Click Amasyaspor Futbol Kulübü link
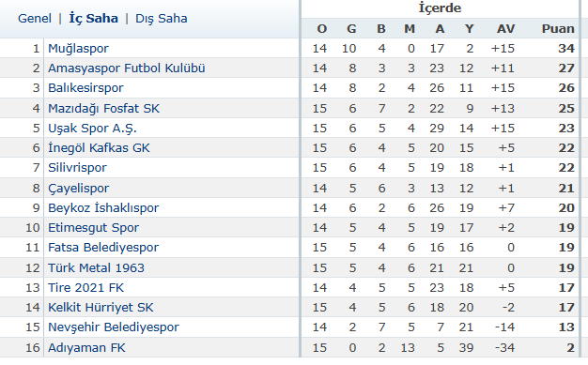Image resolution: width=588 pixels, height=365 pixels. click(x=127, y=68)
